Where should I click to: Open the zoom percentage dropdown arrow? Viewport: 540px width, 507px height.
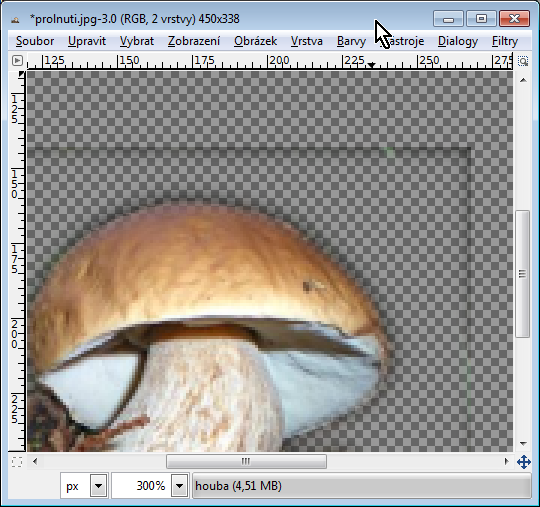click(x=179, y=486)
